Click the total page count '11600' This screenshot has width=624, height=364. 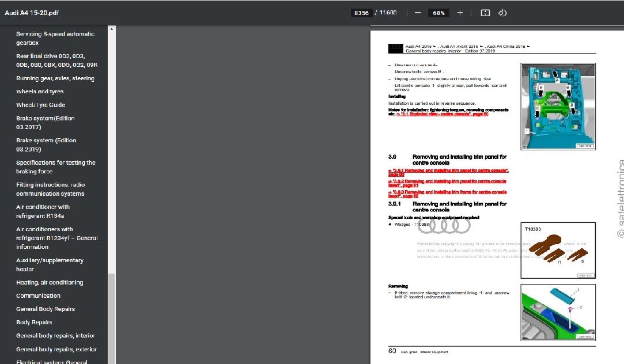pyautogui.click(x=388, y=13)
